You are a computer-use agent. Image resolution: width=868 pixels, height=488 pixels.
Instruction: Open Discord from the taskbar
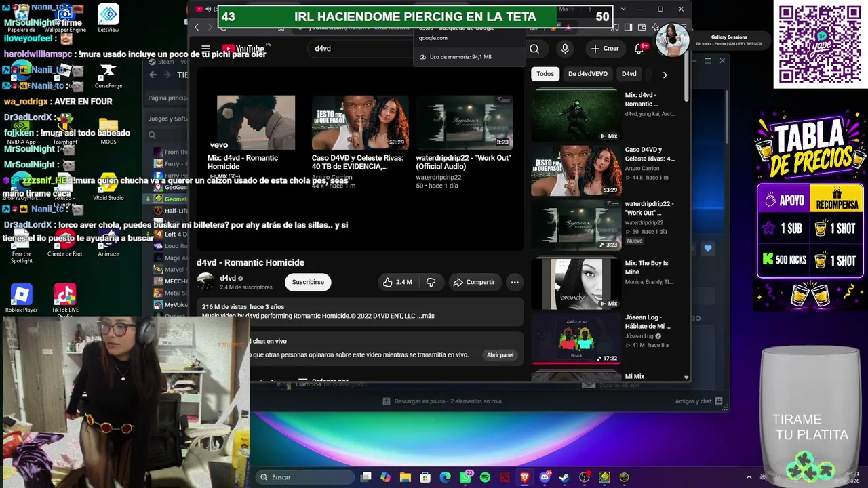[x=545, y=477]
